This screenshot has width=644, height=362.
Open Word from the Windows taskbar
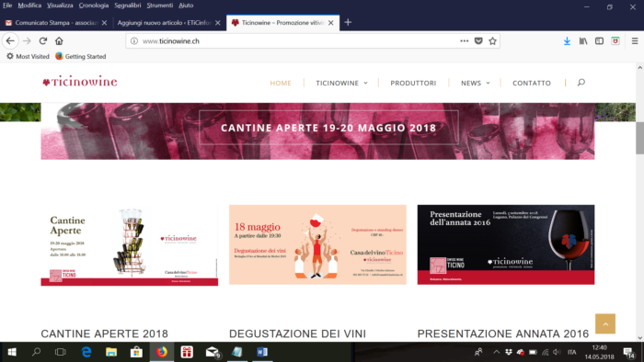(x=262, y=352)
